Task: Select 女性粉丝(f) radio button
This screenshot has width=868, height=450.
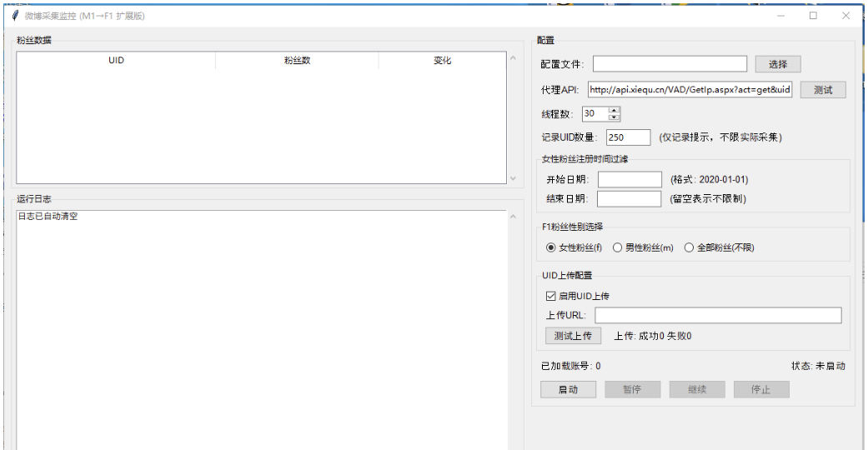Action: [550, 247]
